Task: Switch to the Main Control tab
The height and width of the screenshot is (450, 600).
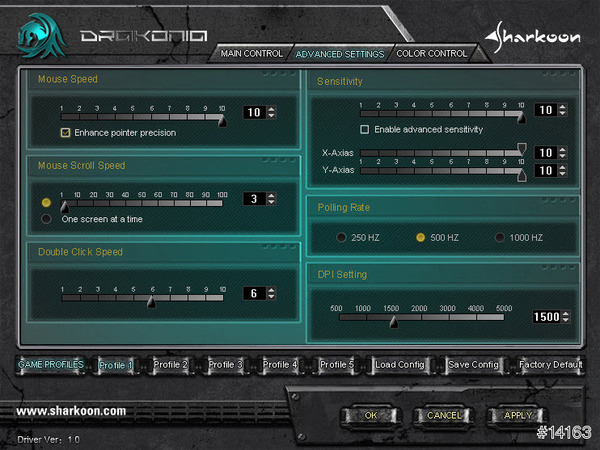Action: 251,54
